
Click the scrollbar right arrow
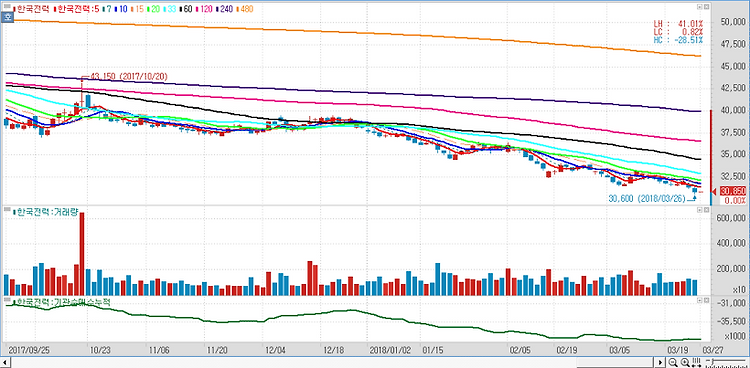[661, 362]
